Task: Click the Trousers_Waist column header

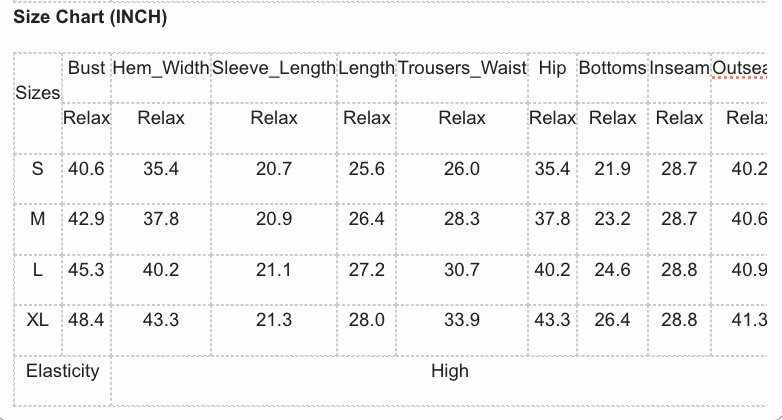Action: coord(461,68)
